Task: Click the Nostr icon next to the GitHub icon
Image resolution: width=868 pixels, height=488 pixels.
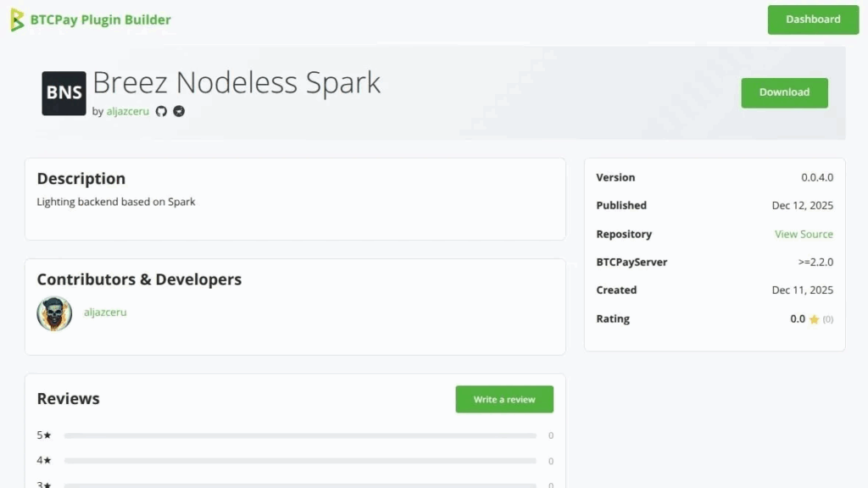Action: coord(178,111)
